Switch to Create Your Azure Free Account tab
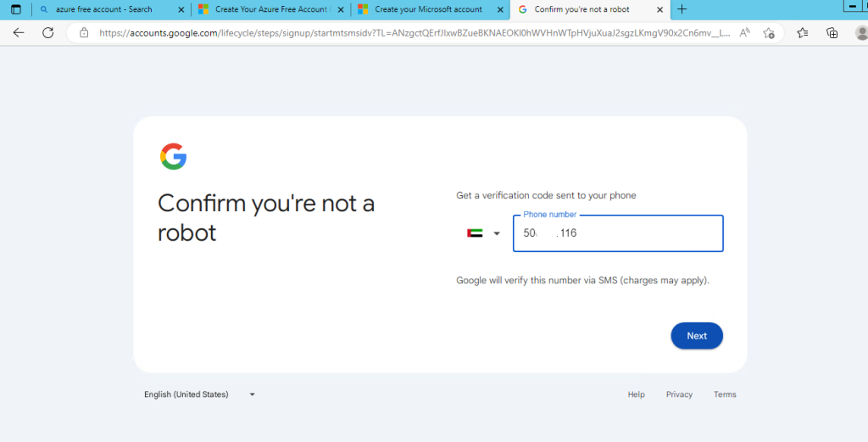868x442 pixels. (x=269, y=9)
